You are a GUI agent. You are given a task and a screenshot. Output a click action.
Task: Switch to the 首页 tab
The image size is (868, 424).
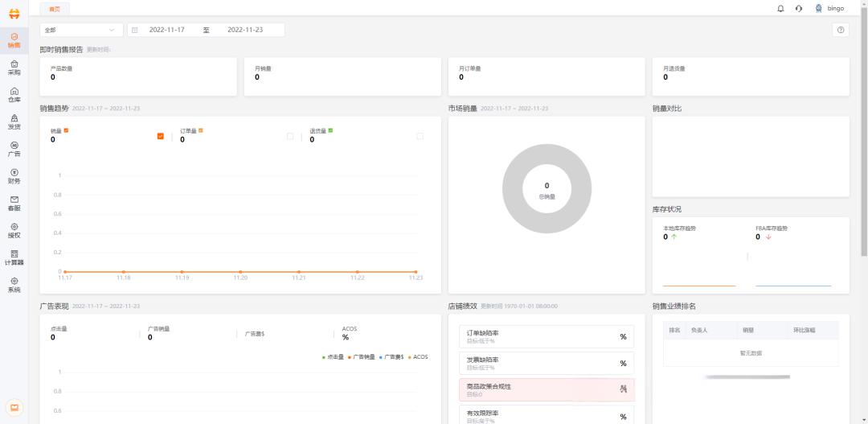(x=55, y=8)
